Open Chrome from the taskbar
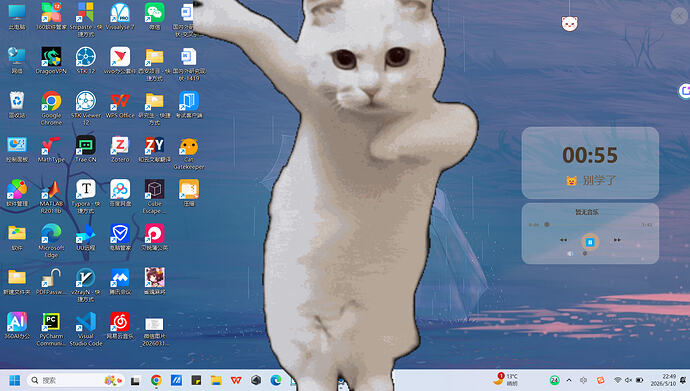Viewport: 690px width, 391px height. click(156, 380)
